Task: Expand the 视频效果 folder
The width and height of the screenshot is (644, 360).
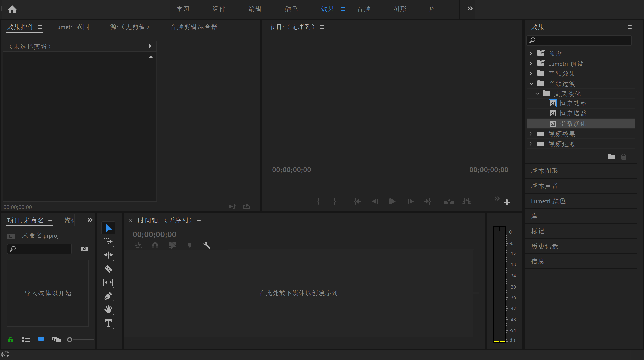Action: pyautogui.click(x=531, y=134)
